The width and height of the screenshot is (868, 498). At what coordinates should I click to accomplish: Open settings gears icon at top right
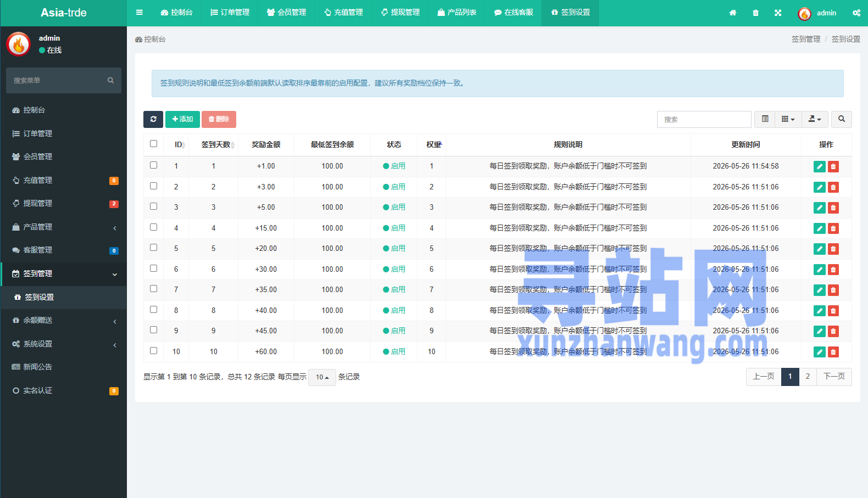[856, 13]
